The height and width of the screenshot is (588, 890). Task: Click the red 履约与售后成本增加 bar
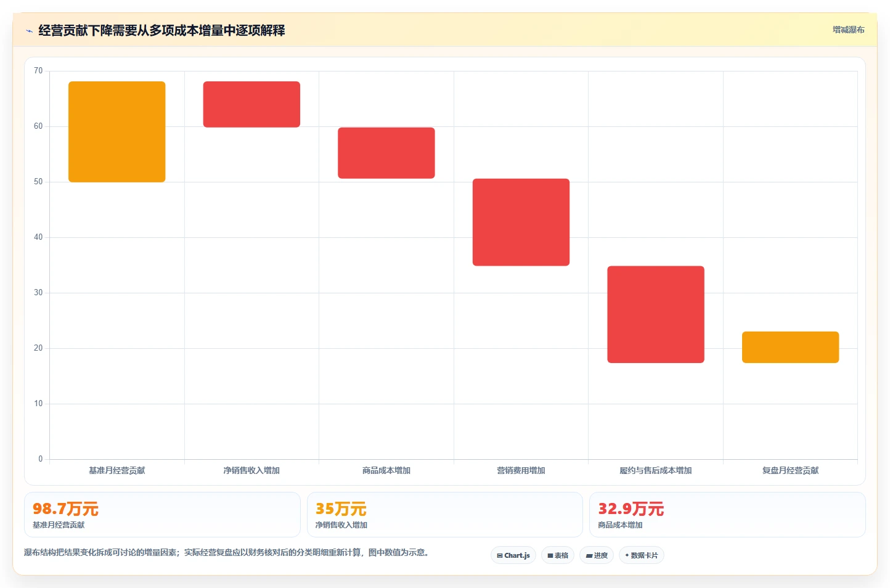[x=656, y=314]
